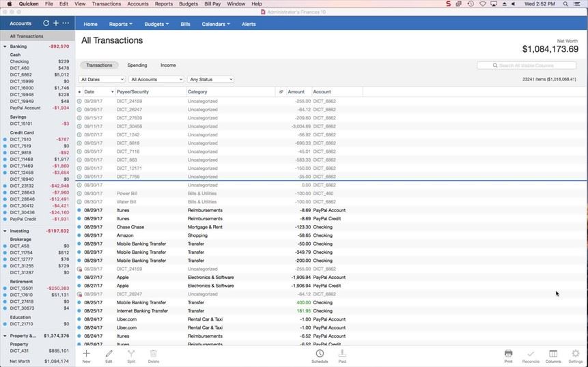Select the Checking account in sidebar
The height and width of the screenshot is (367, 588).
pyautogui.click(x=20, y=61)
